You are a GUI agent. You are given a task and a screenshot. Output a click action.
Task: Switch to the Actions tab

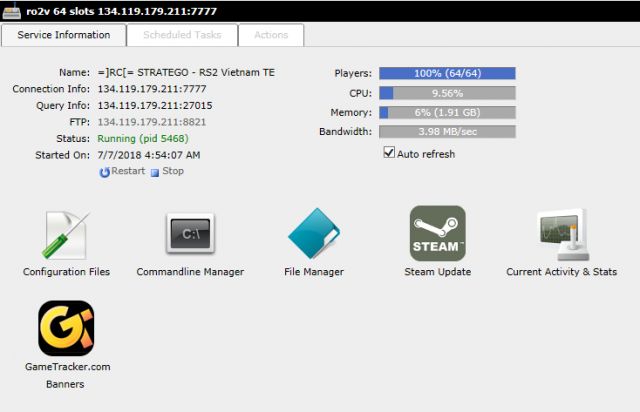pyautogui.click(x=271, y=35)
